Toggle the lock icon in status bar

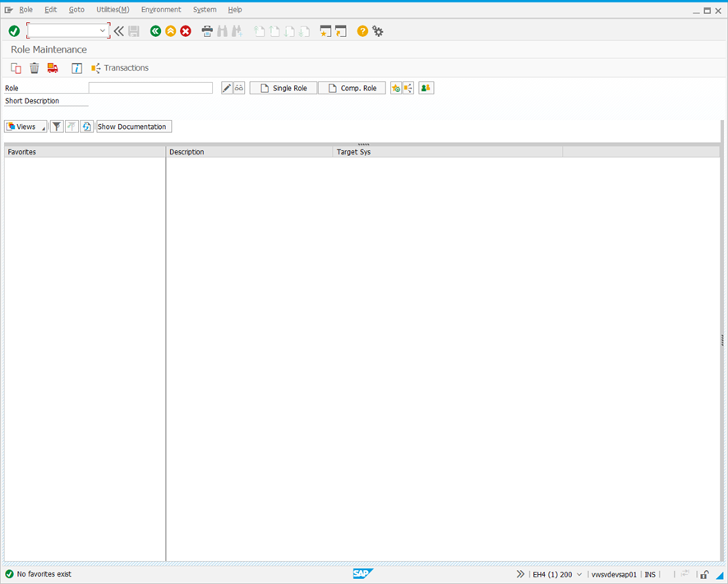click(704, 574)
